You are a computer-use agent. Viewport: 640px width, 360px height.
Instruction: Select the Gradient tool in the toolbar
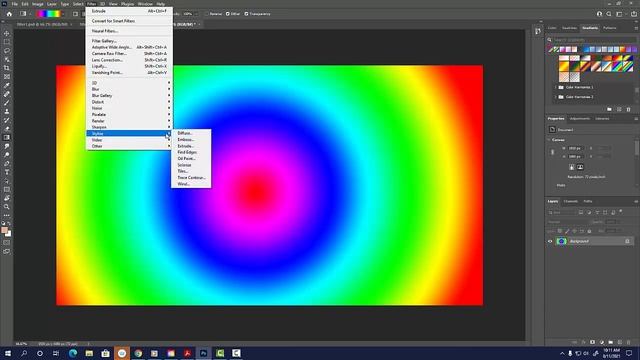pos(7,138)
